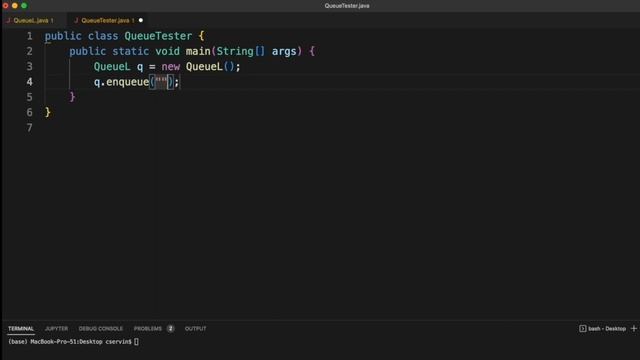Click the terminal prompt input area

136,342
